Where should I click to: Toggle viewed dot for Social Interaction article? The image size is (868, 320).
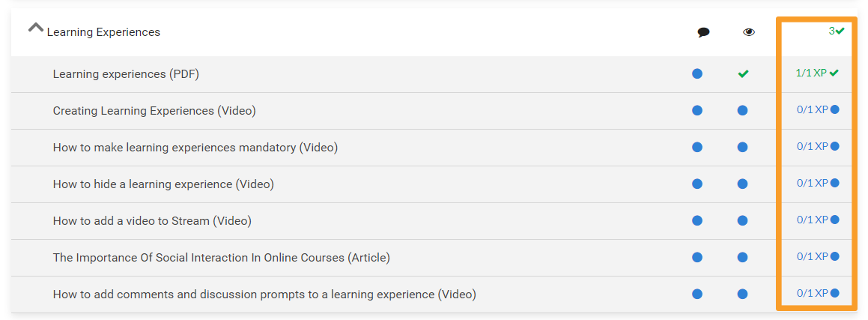click(742, 257)
